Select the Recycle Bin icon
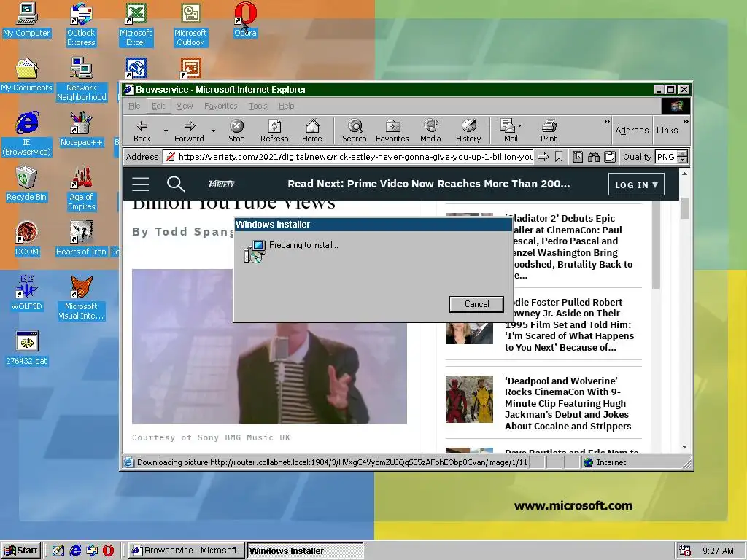 (x=27, y=184)
